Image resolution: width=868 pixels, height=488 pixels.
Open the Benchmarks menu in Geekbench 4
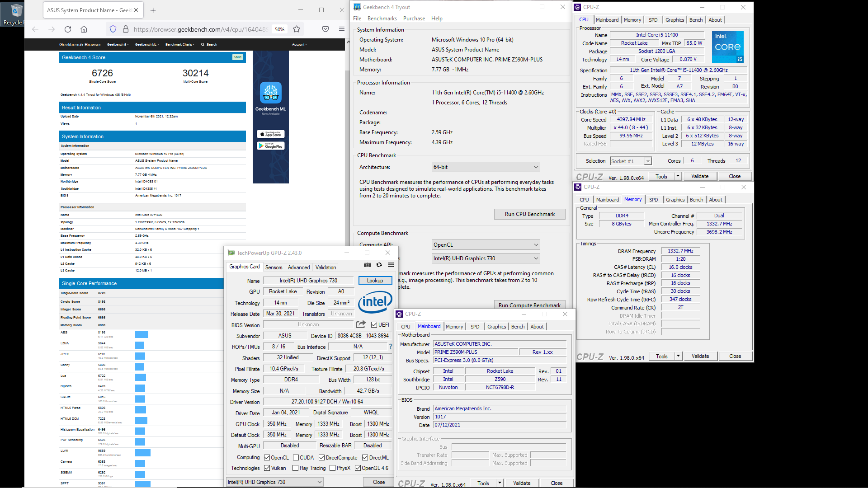click(x=382, y=19)
